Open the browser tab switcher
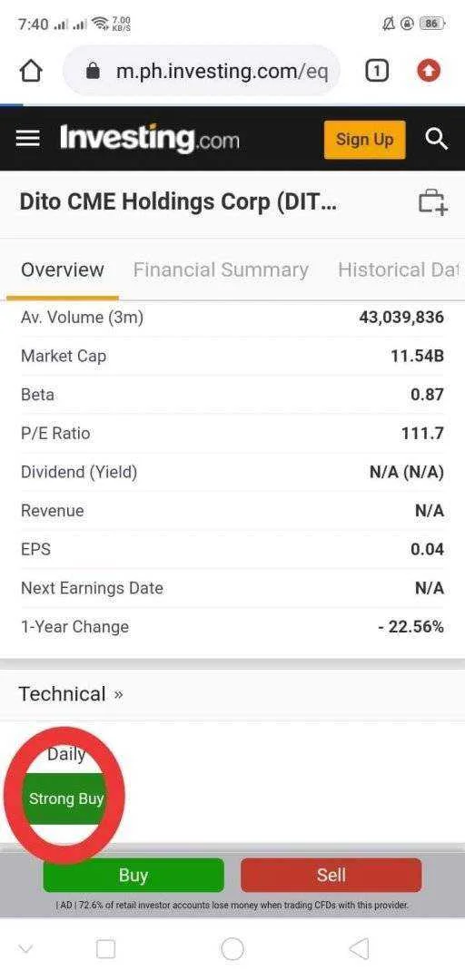465x980 pixels. click(376, 72)
